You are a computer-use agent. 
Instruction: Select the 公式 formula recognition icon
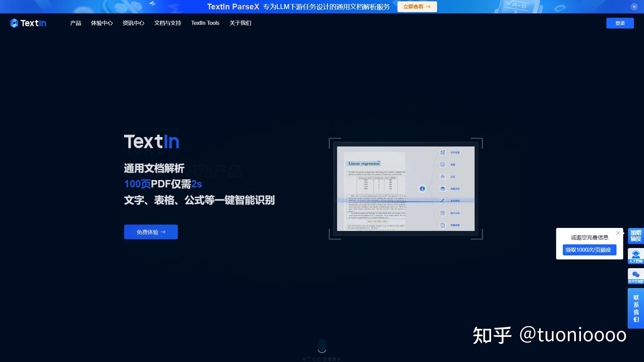click(x=442, y=177)
